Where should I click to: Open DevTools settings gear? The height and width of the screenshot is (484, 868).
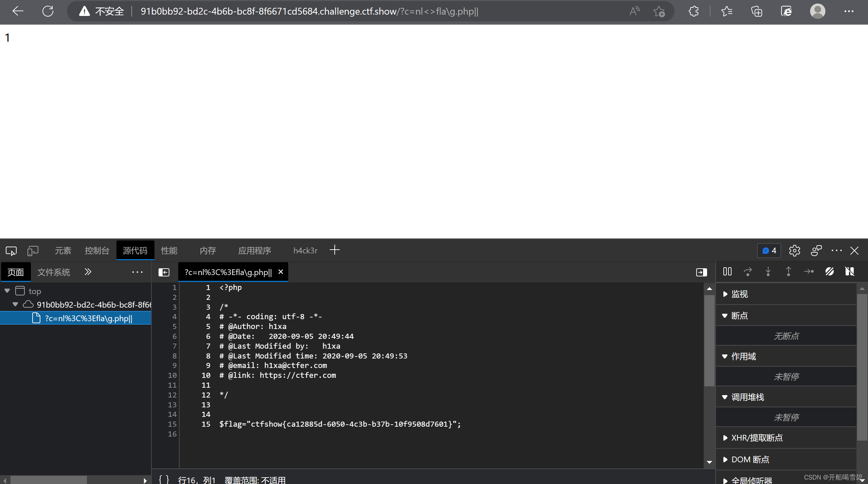pyautogui.click(x=794, y=251)
